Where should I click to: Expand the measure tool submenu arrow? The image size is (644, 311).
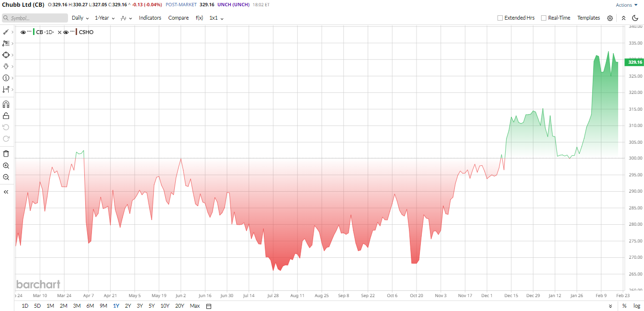coord(12,90)
